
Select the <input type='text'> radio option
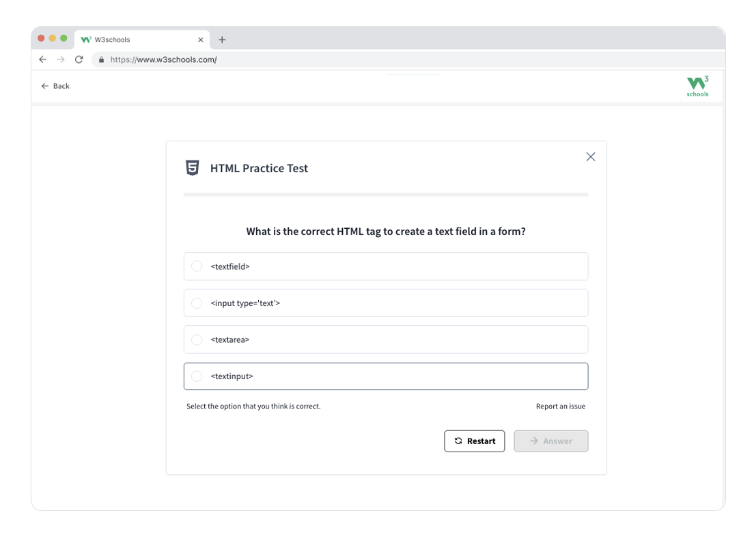pos(197,303)
